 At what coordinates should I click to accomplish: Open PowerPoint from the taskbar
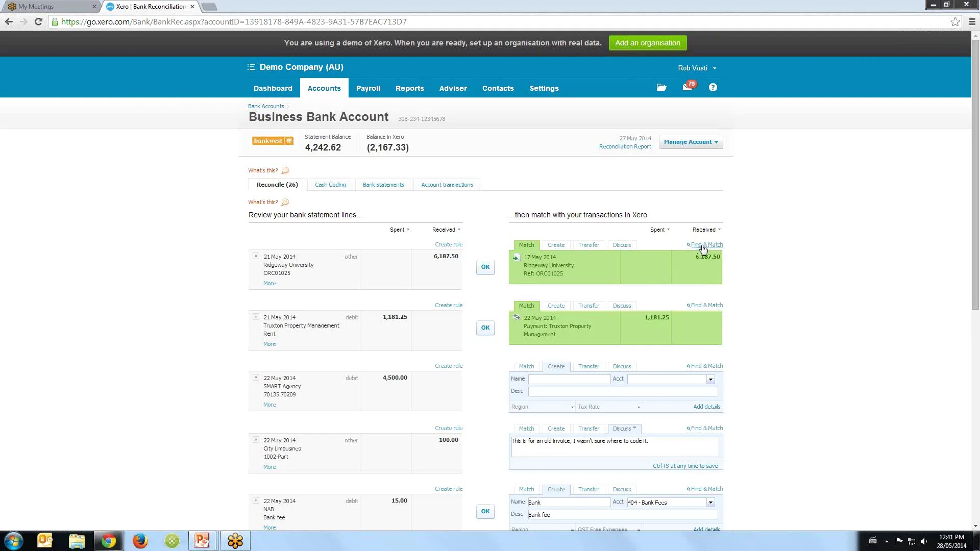click(x=202, y=540)
